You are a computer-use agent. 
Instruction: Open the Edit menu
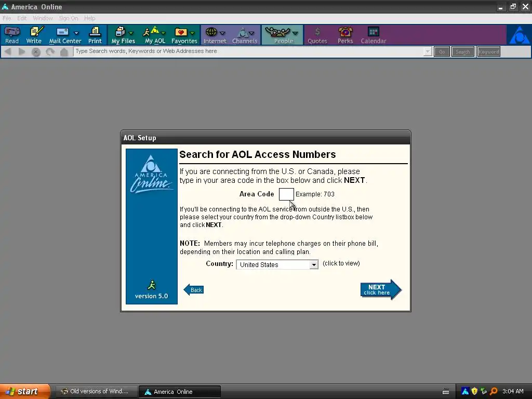[22, 18]
